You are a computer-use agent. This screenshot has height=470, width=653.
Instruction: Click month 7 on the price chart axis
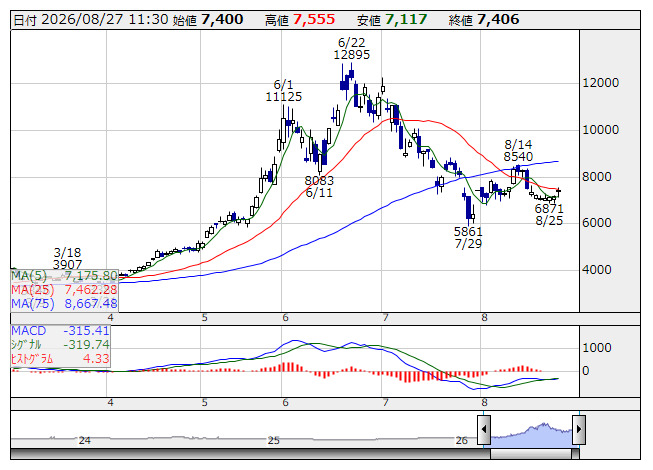(386, 318)
